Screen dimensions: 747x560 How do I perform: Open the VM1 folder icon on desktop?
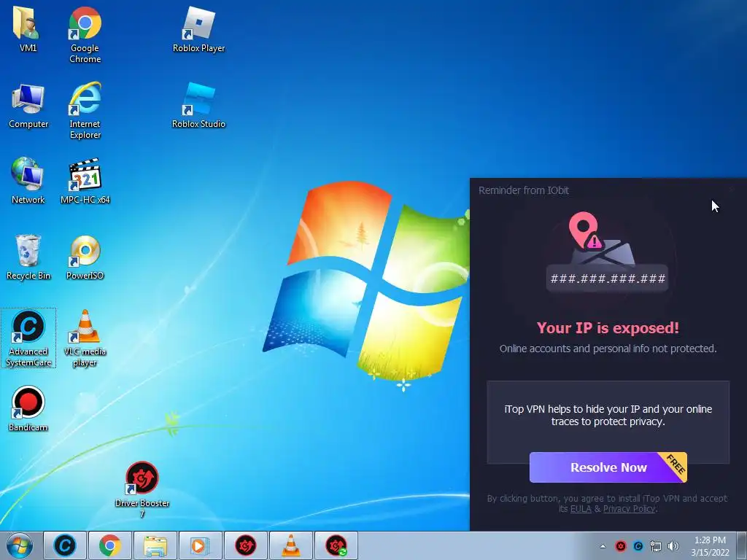pyautogui.click(x=28, y=28)
